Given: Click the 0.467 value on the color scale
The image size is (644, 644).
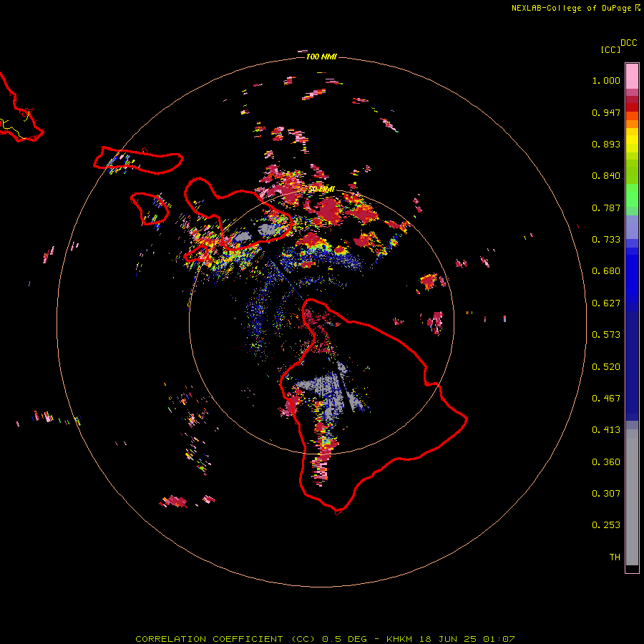Looking at the screenshot, I should [x=606, y=399].
